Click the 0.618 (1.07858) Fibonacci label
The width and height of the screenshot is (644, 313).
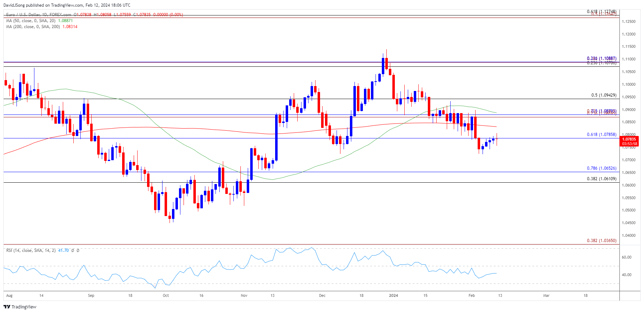(x=602, y=135)
